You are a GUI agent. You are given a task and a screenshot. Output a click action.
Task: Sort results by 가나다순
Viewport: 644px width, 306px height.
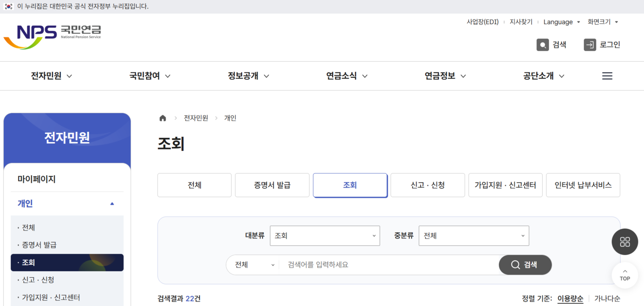[x=607, y=299]
